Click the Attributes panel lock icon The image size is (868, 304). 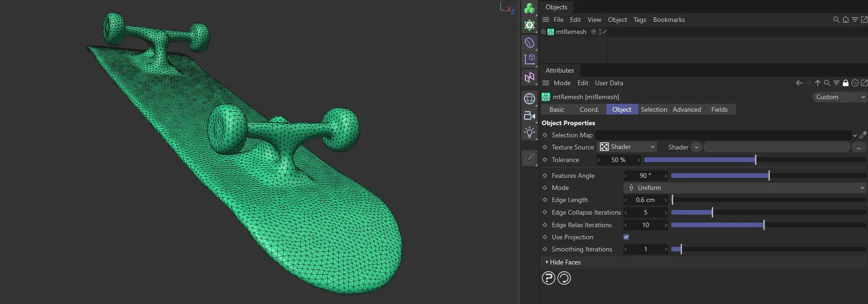(x=846, y=83)
